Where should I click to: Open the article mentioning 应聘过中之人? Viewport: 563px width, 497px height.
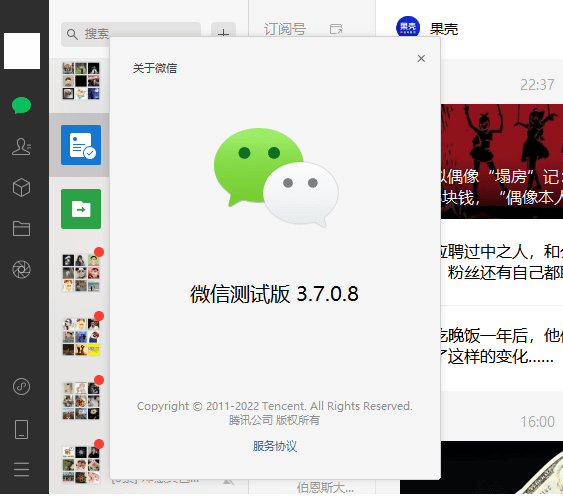tap(502, 262)
